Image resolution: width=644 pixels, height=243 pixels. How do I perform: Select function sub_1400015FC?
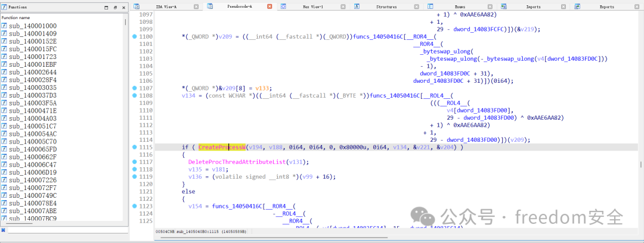(x=33, y=49)
